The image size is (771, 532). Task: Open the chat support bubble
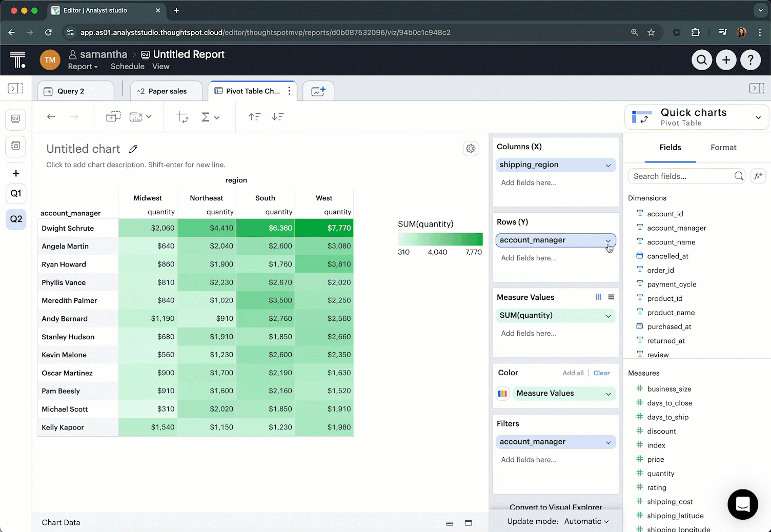point(742,504)
